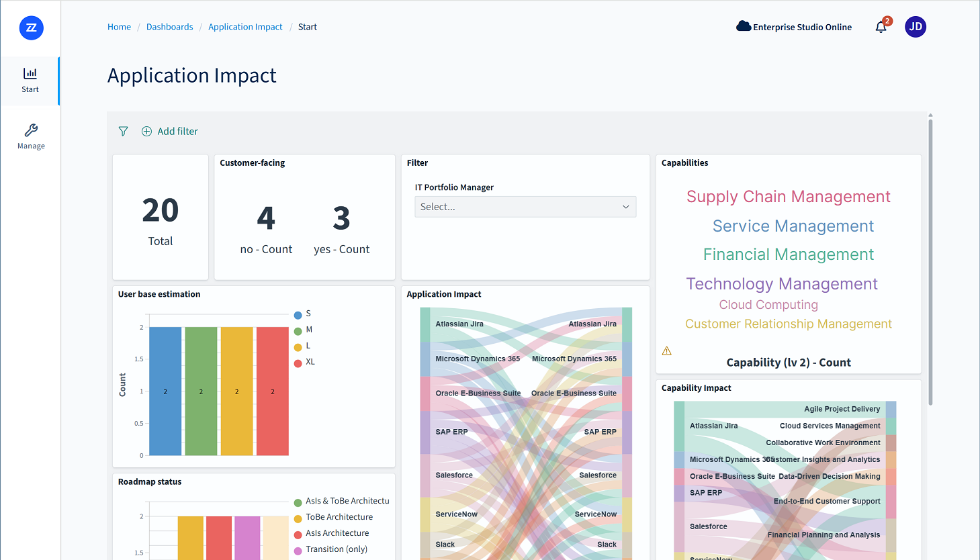Image resolution: width=980 pixels, height=560 pixels.
Task: Click the 20 Total count
Action: point(161,210)
